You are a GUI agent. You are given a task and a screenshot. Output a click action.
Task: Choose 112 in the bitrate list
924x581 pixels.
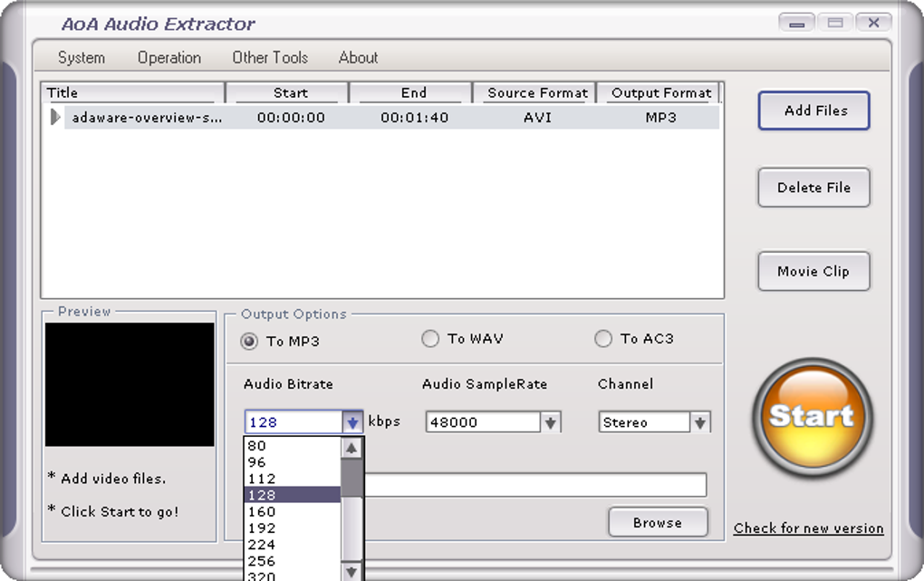(293, 479)
